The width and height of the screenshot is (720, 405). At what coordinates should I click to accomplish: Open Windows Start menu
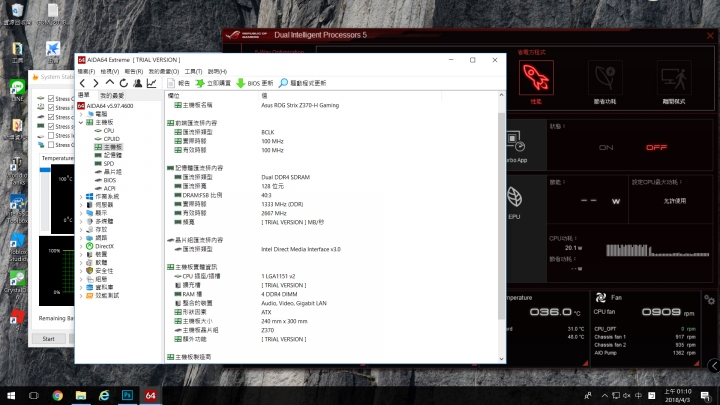[11, 395]
